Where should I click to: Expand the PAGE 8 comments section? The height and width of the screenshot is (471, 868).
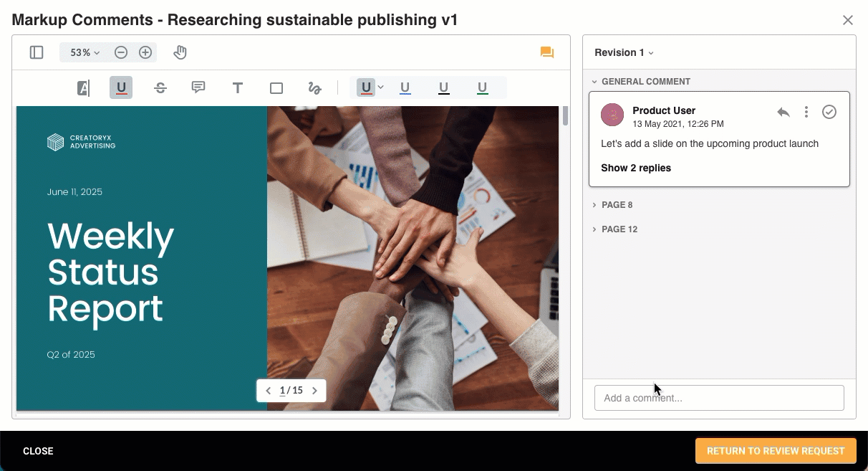pyautogui.click(x=617, y=205)
